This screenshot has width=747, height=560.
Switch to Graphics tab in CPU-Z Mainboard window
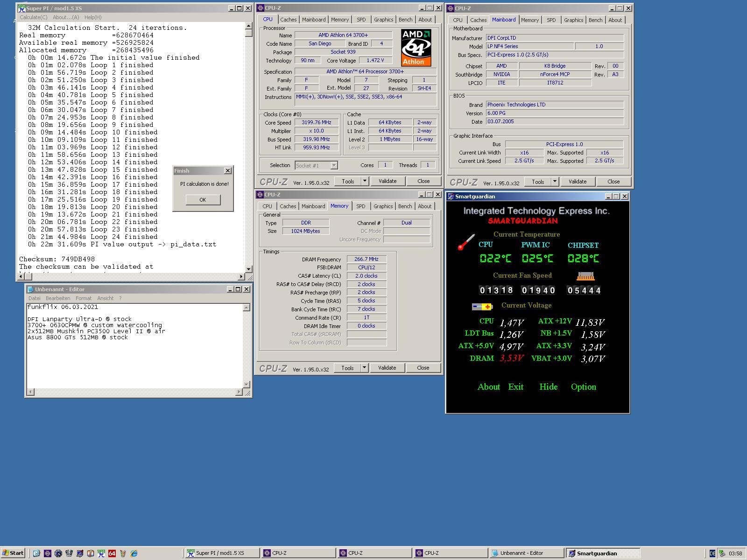click(573, 20)
